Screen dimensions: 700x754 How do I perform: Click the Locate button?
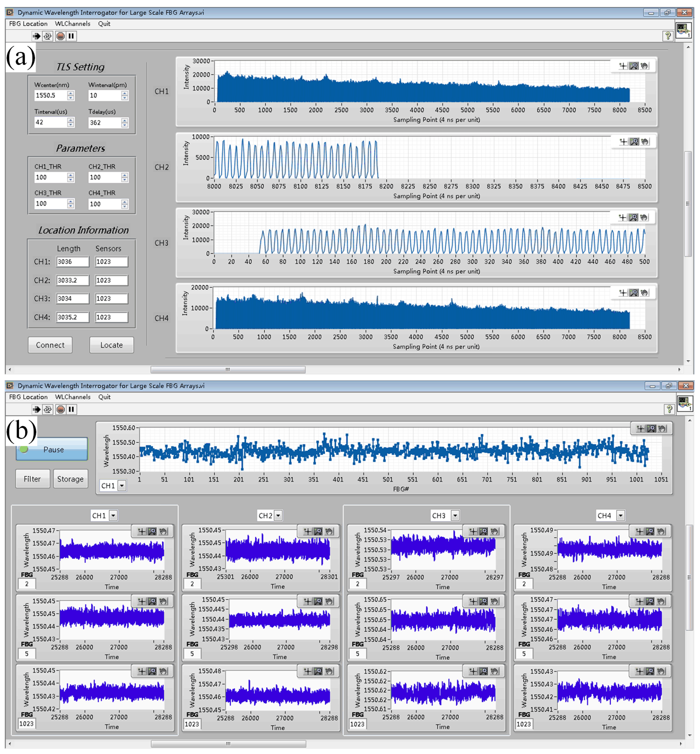pyautogui.click(x=111, y=345)
